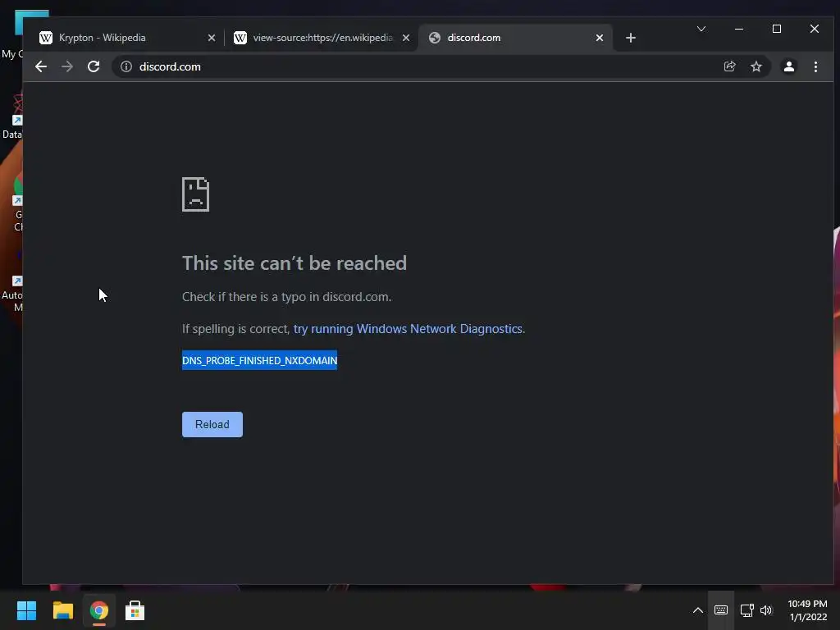Click the blue Reload button
This screenshot has width=840, height=630.
click(x=212, y=424)
